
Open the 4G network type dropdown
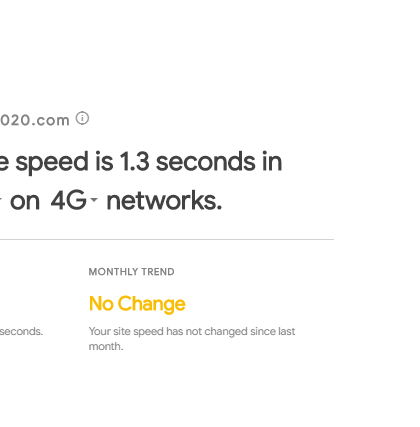click(x=74, y=201)
